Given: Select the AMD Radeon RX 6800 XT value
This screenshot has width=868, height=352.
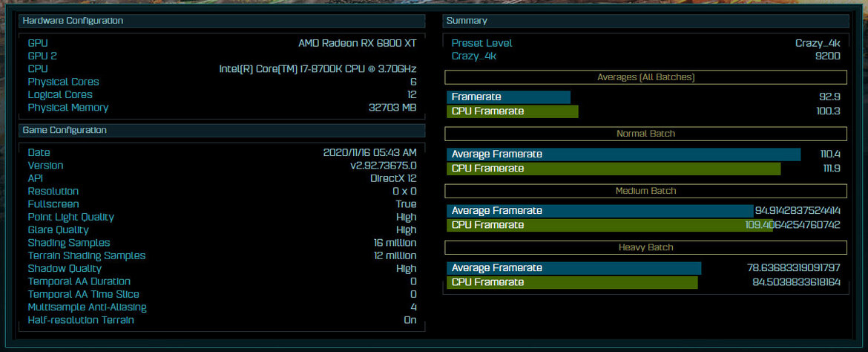Looking at the screenshot, I should (357, 43).
